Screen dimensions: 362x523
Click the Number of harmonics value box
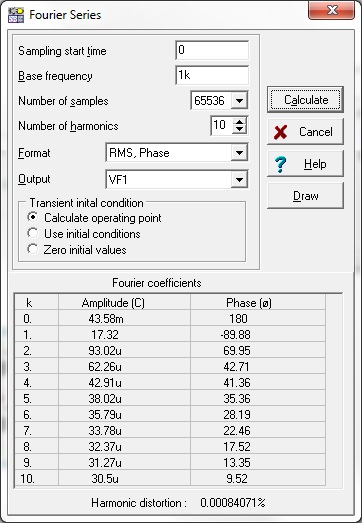pos(222,125)
